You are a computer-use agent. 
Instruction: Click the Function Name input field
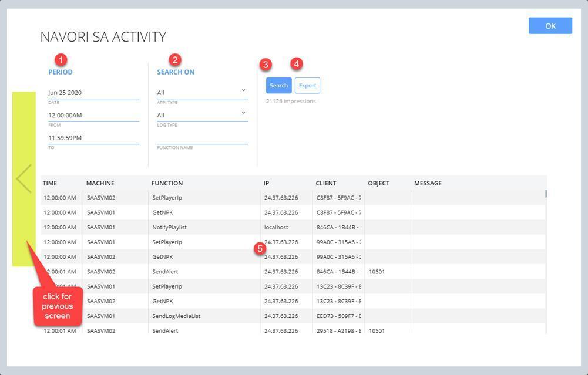203,138
